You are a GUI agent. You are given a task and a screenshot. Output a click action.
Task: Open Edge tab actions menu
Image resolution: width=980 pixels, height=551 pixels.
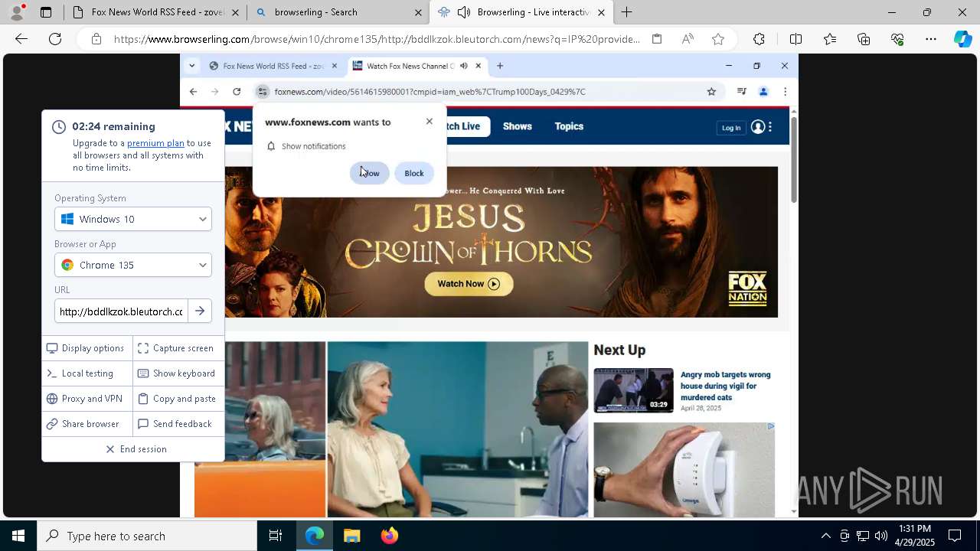pos(46,12)
